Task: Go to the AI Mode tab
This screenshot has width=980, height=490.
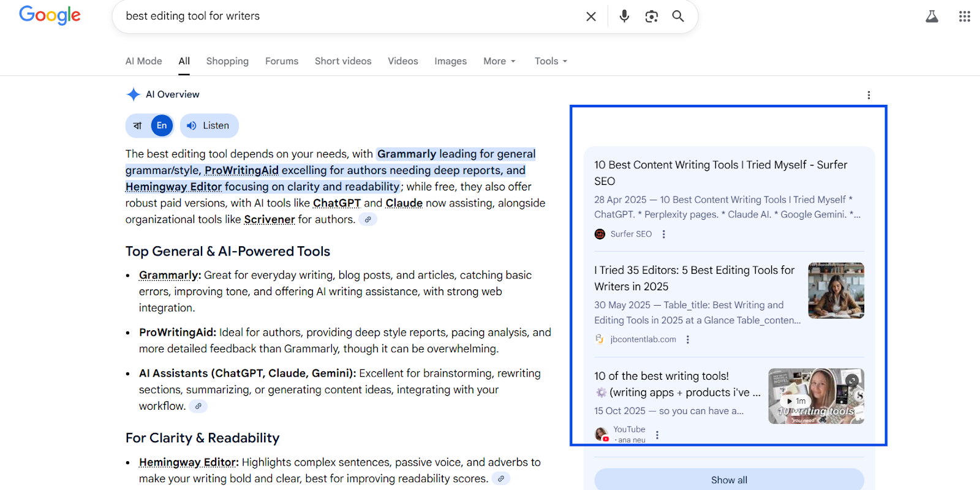Action: click(143, 61)
